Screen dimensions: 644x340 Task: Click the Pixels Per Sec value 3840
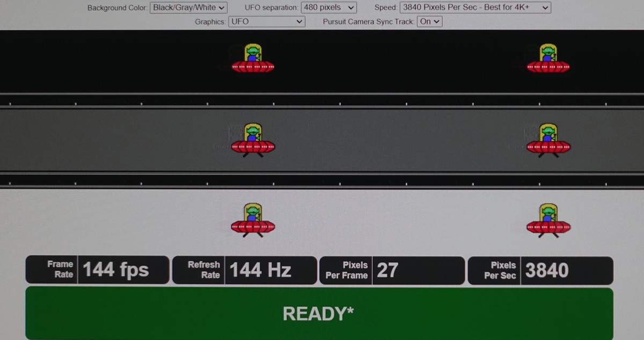point(547,270)
